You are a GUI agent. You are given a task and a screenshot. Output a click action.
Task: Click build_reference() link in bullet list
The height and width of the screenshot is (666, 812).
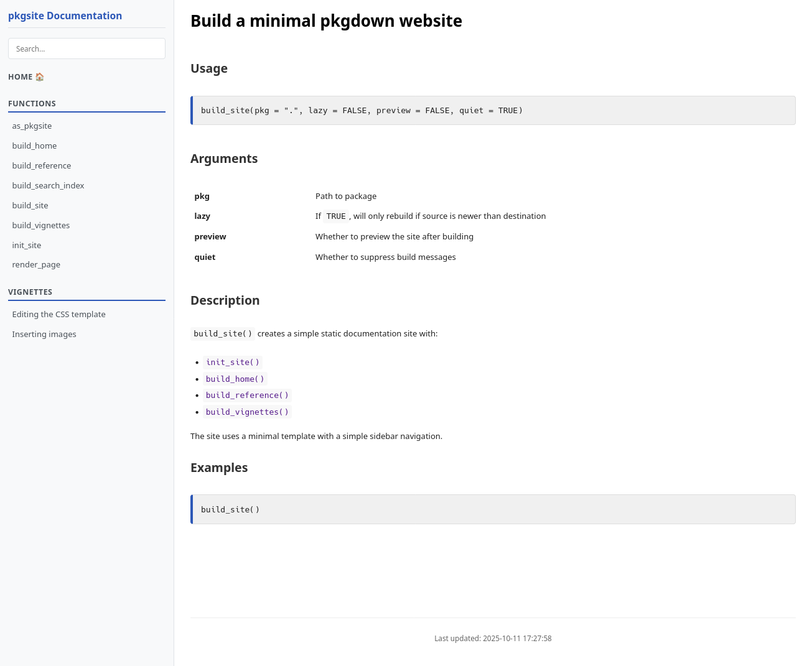(x=247, y=395)
